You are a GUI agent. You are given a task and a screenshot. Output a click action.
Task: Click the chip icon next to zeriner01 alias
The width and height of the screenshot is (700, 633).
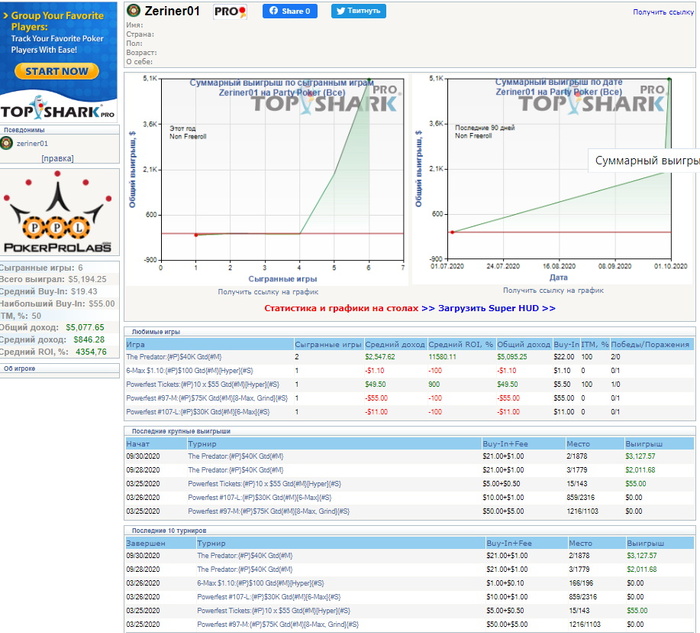tap(6, 143)
